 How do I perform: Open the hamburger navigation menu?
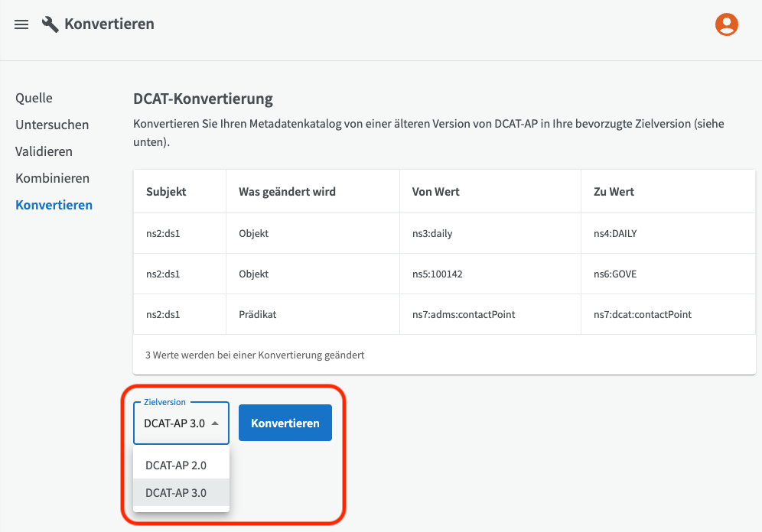[21, 24]
